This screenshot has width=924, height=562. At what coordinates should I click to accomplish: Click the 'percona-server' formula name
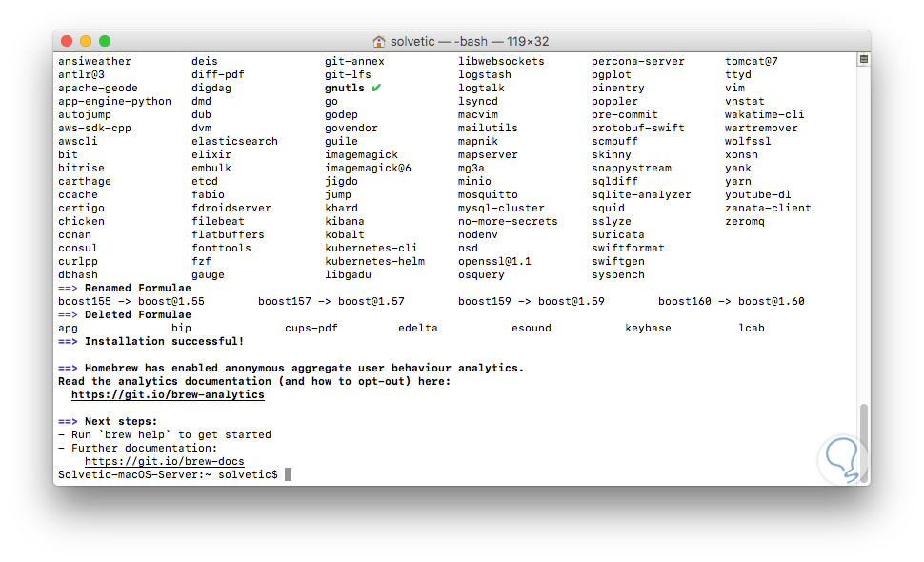[638, 61]
